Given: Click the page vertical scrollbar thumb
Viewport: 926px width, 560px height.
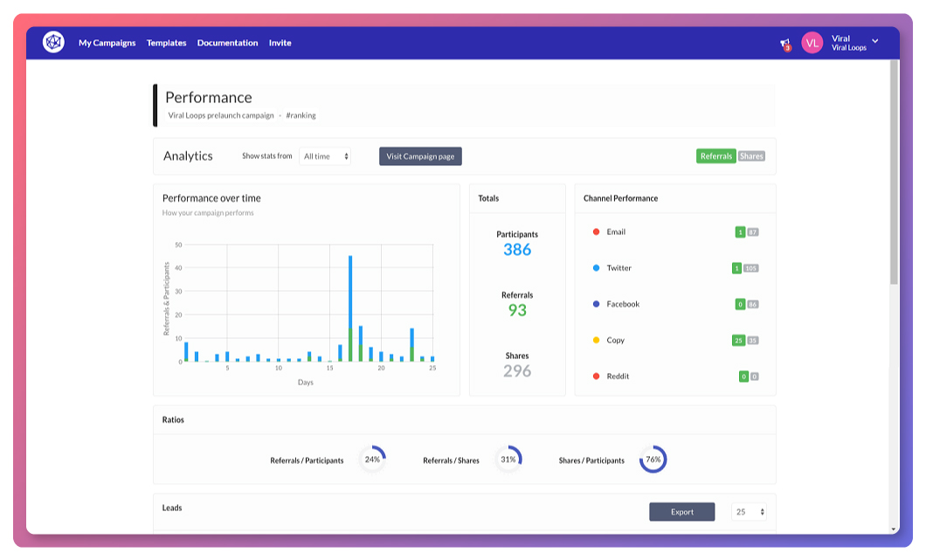Looking at the screenshot, I should (894, 172).
